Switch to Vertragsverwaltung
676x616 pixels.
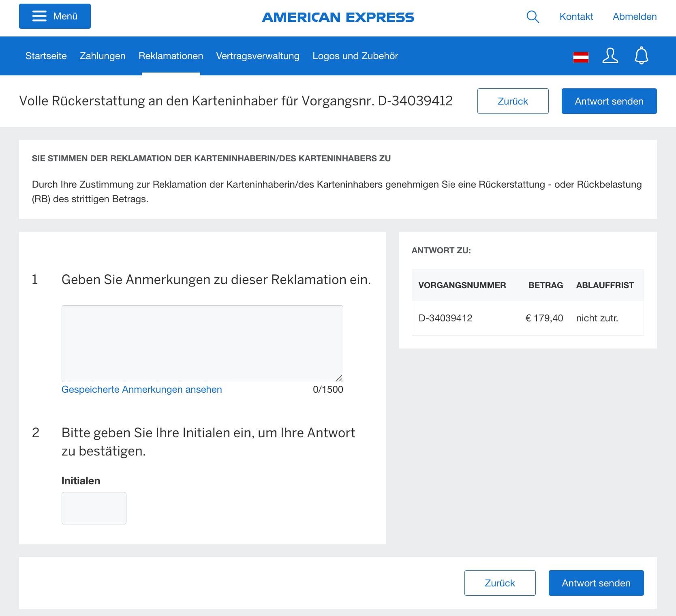[258, 56]
